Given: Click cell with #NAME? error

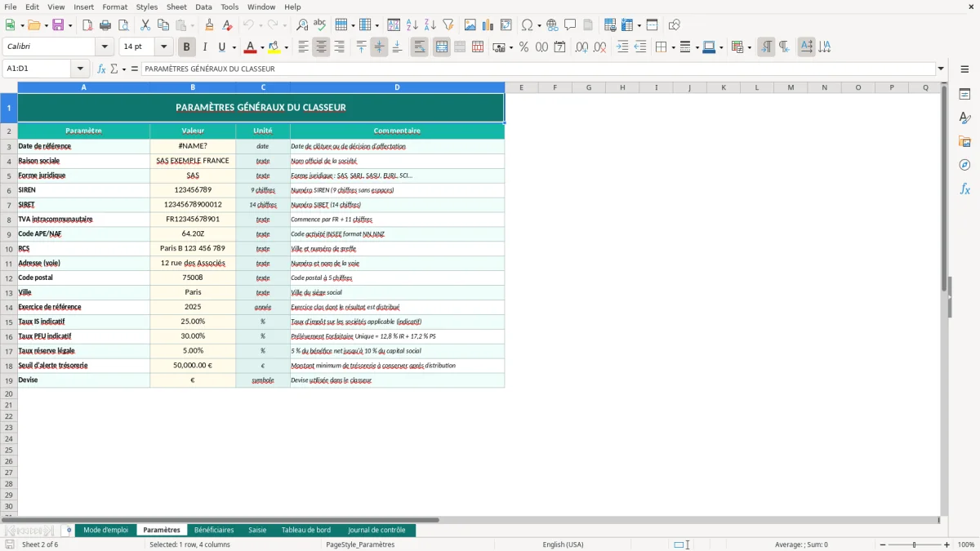Looking at the screenshot, I should point(193,146).
